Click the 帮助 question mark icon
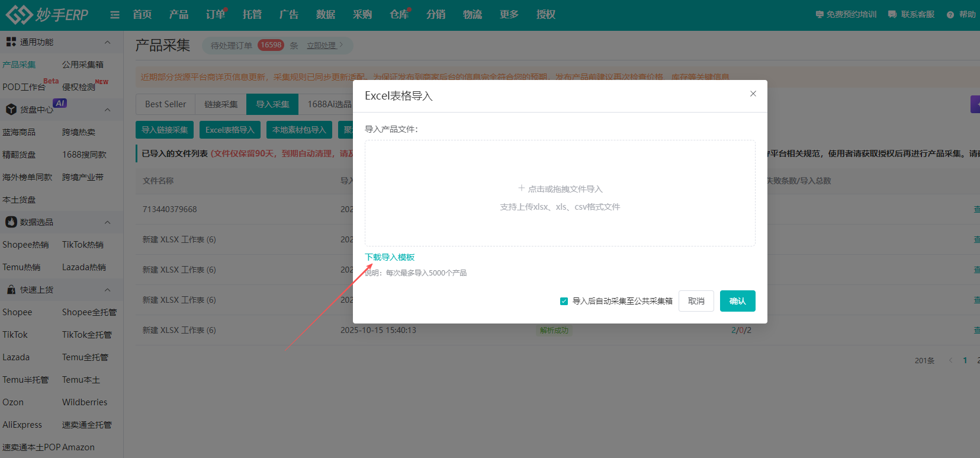 pyautogui.click(x=950, y=15)
